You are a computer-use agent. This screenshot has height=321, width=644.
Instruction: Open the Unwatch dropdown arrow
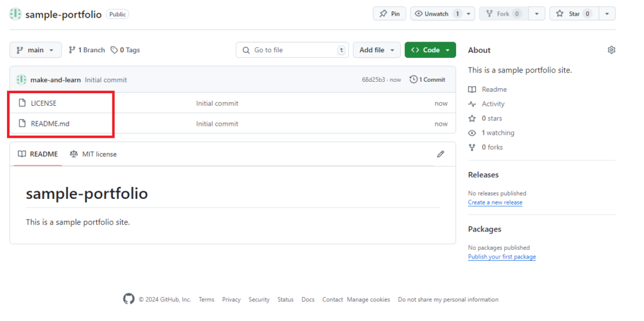point(469,14)
